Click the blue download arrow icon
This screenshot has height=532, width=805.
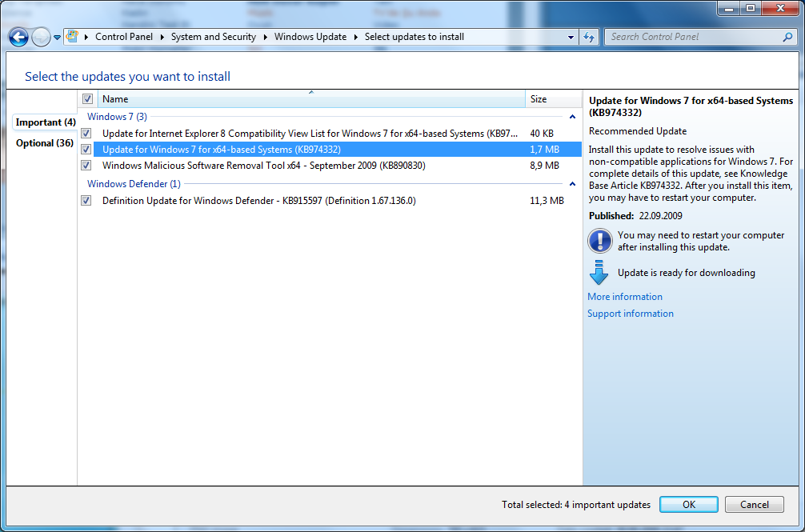(x=599, y=273)
